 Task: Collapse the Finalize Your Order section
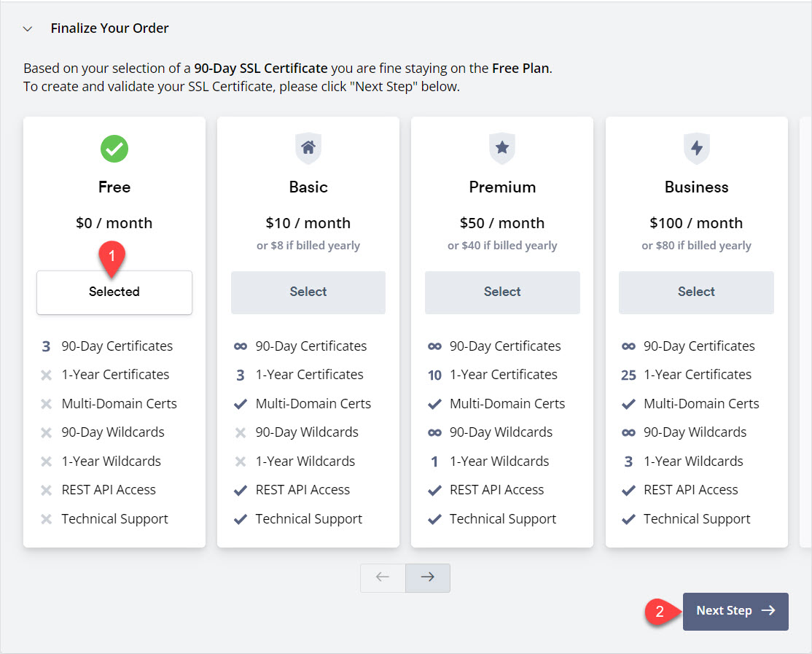28,29
